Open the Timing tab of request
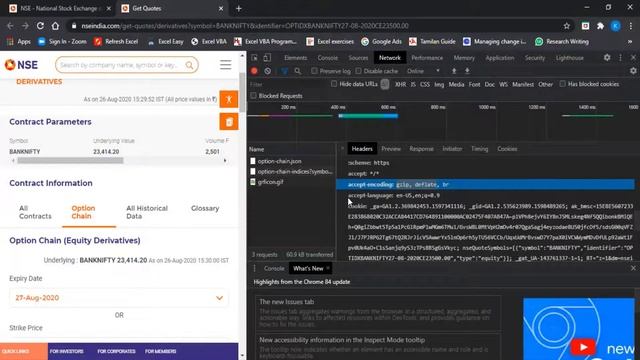Viewport: 640px width, 360px height. pyautogui.click(x=480, y=149)
